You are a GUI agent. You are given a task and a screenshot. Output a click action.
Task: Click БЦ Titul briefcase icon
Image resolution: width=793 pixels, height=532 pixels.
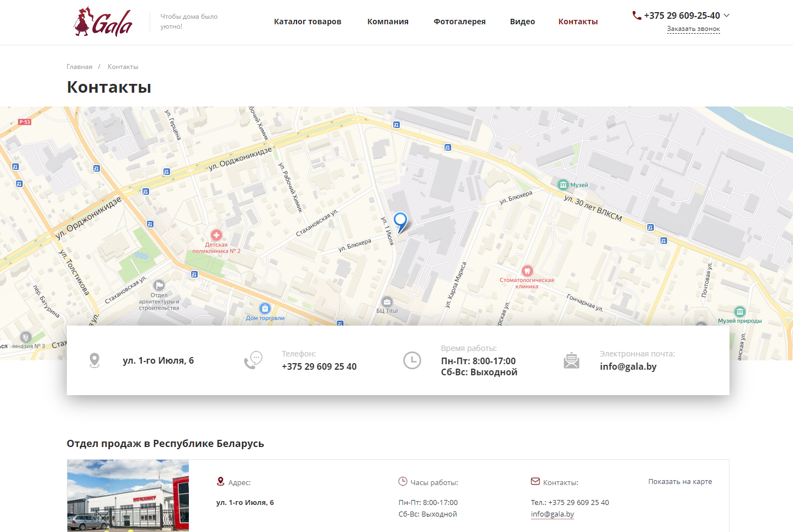387,302
